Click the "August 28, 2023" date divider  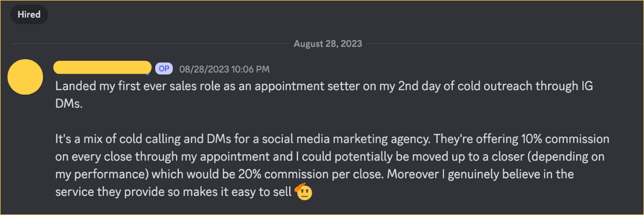click(x=327, y=44)
